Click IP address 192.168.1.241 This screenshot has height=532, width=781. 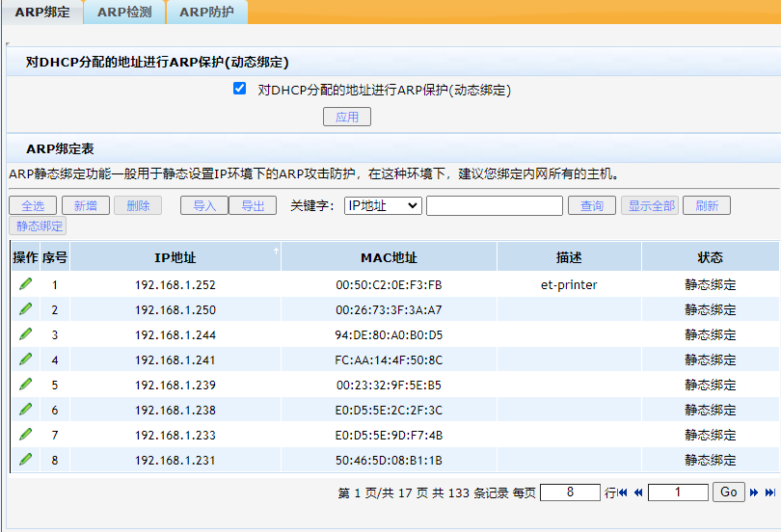pyautogui.click(x=175, y=359)
